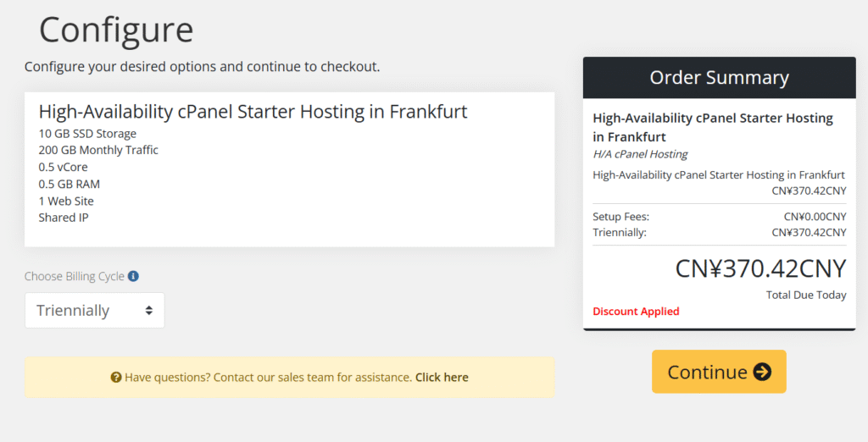Click the "Shared IP" feature line

tap(64, 218)
